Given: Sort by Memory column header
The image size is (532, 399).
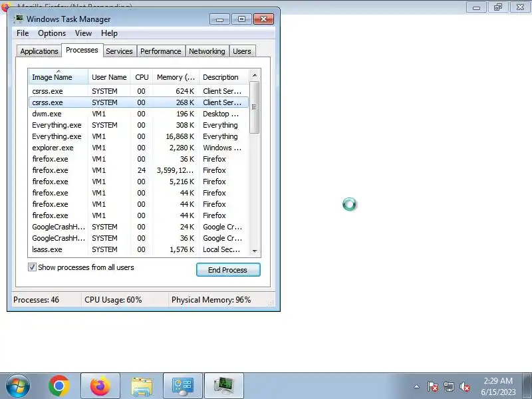Looking at the screenshot, I should [x=176, y=77].
